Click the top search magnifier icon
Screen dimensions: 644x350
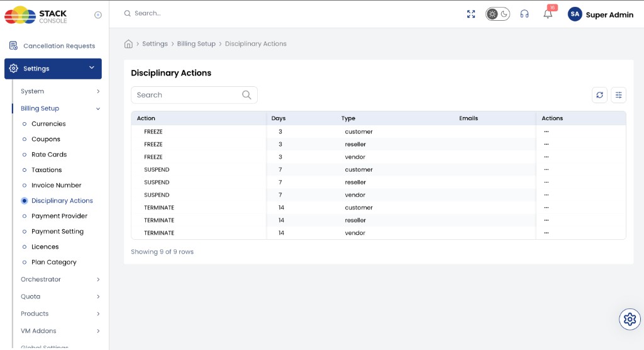point(127,13)
